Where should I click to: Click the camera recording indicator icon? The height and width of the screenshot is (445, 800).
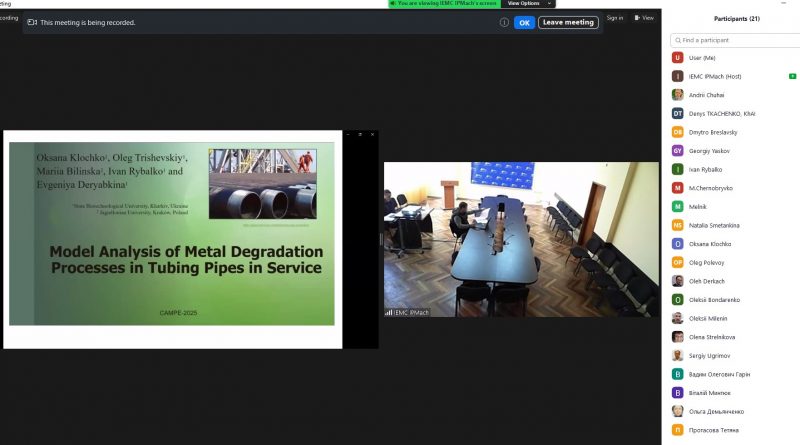tap(32, 22)
